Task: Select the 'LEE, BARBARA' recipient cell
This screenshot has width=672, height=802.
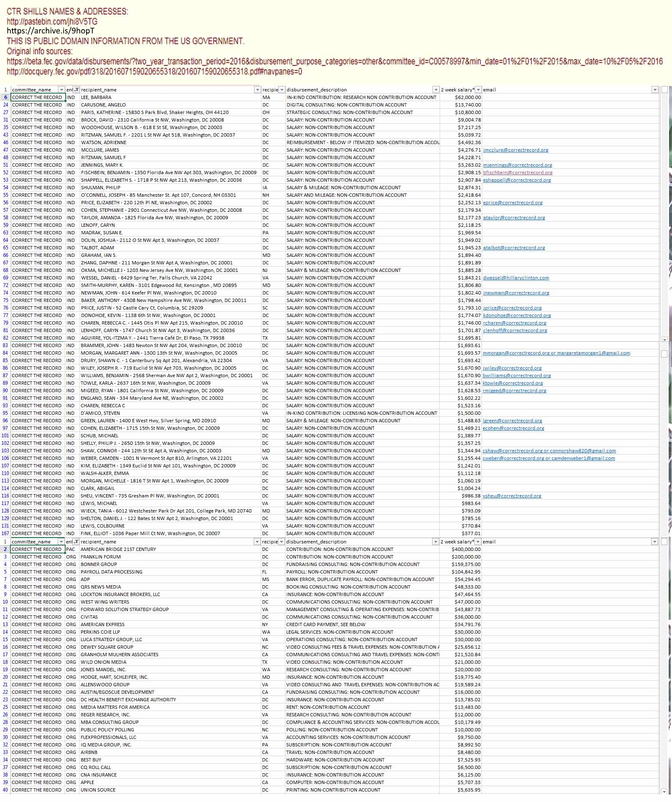Action: [171, 97]
